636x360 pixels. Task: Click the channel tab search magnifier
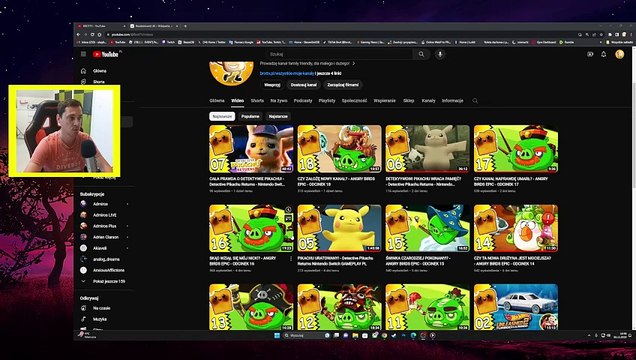(475, 101)
